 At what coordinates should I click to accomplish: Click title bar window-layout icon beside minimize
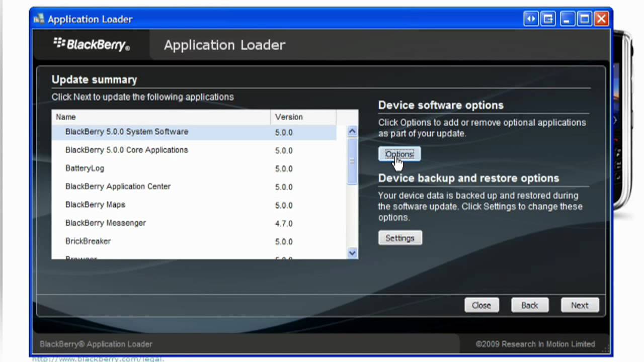click(548, 20)
